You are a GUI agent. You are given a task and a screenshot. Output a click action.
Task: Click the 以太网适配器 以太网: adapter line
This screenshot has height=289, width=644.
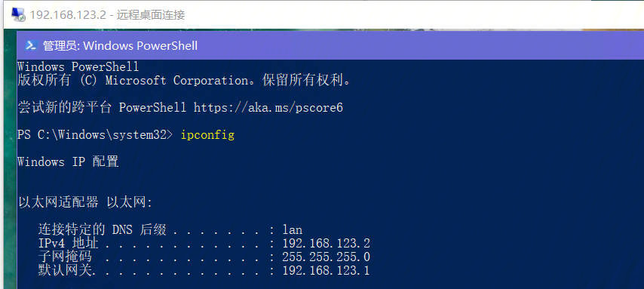click(x=85, y=202)
